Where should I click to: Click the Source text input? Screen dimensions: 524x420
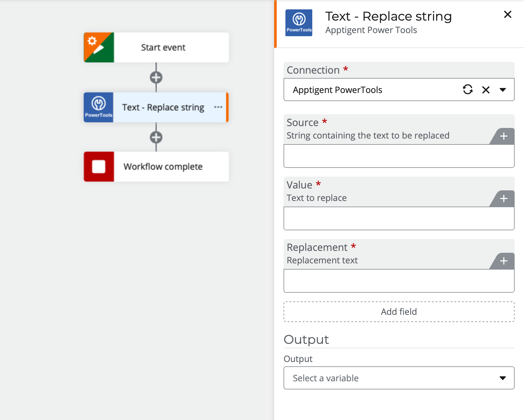pyautogui.click(x=399, y=156)
